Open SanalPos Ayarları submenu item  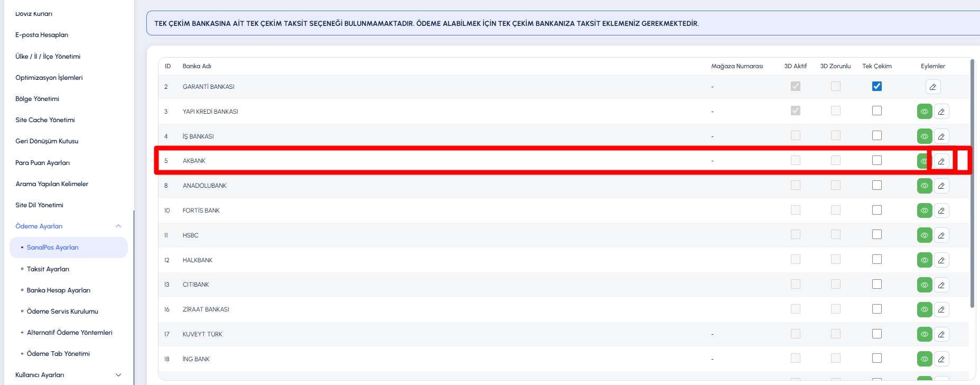(69, 247)
